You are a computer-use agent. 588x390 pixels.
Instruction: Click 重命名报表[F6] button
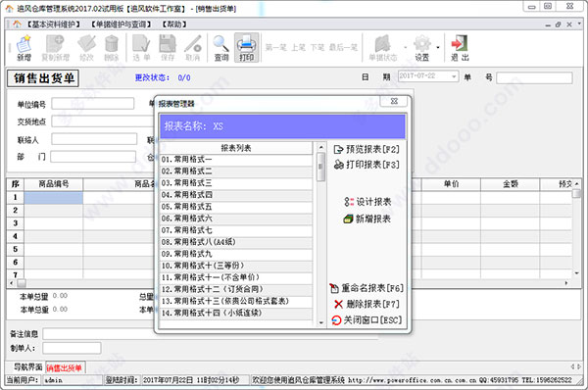pos(367,288)
